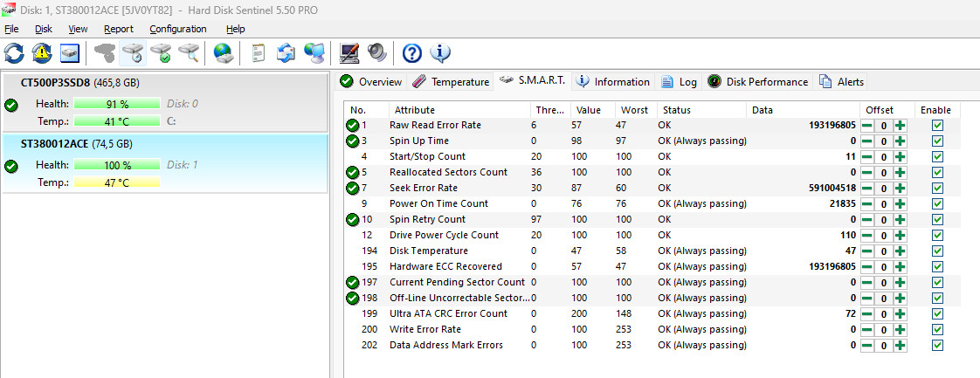
Task: Increase offset for Ultra ATA CRC Error Count
Action: click(900, 314)
